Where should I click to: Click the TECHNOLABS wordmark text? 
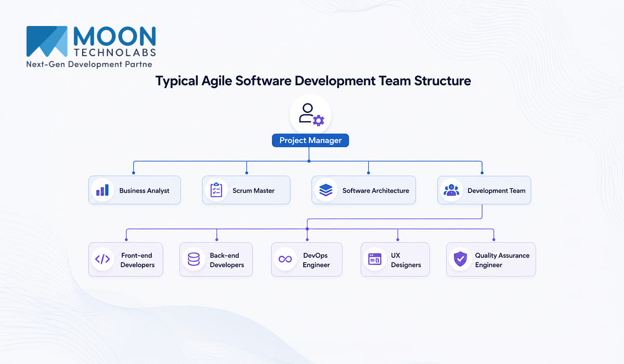pyautogui.click(x=114, y=53)
